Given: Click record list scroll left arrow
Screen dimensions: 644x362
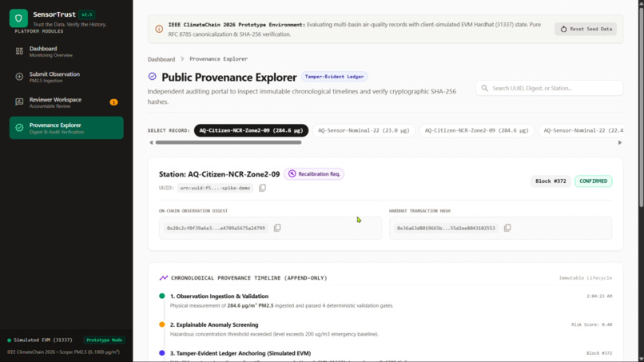Looking at the screenshot, I should [x=151, y=142].
